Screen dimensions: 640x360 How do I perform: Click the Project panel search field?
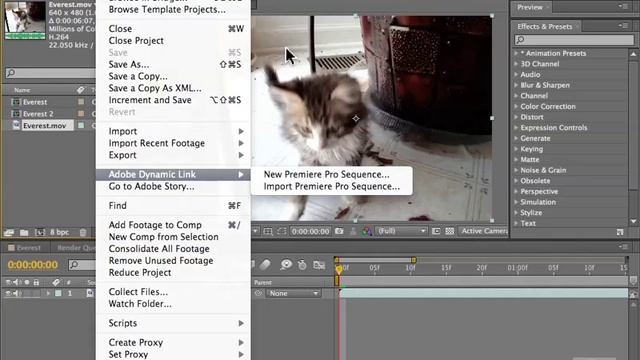click(51, 73)
